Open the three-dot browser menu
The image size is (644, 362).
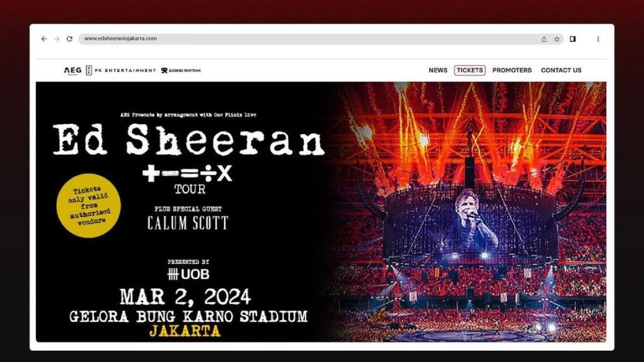coord(598,39)
